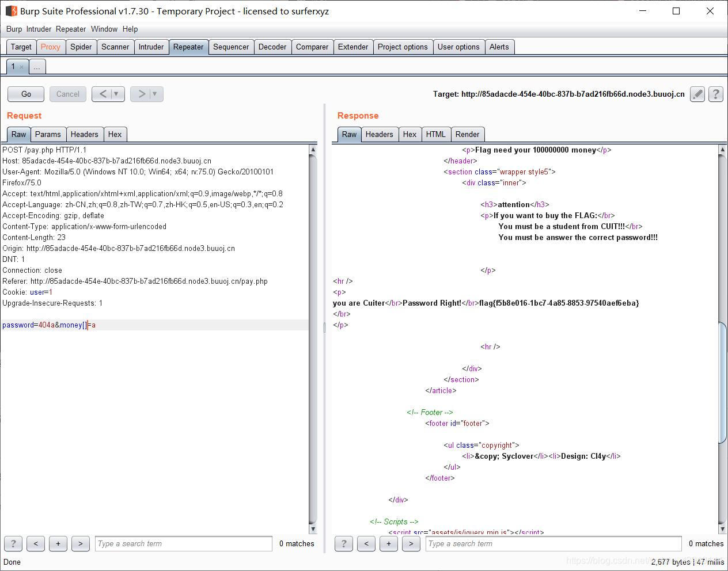Switch to the Extender tab
The width and height of the screenshot is (728, 571).
[353, 47]
